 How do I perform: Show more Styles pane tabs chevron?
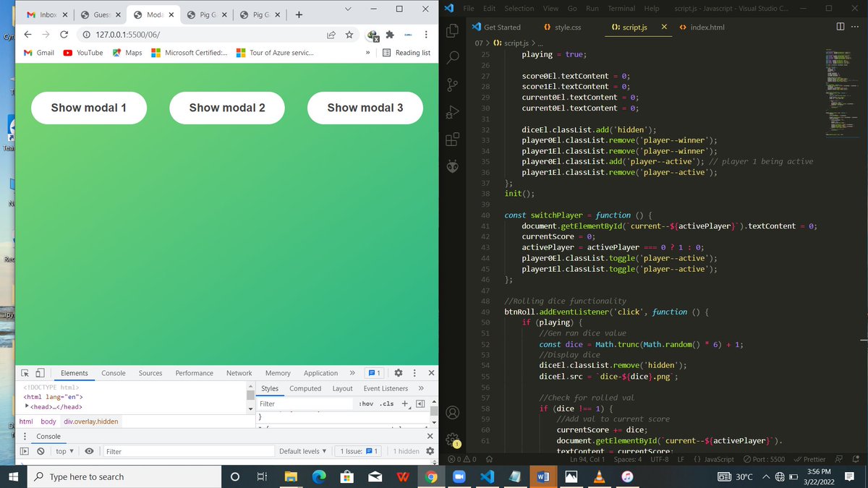pyautogui.click(x=421, y=388)
